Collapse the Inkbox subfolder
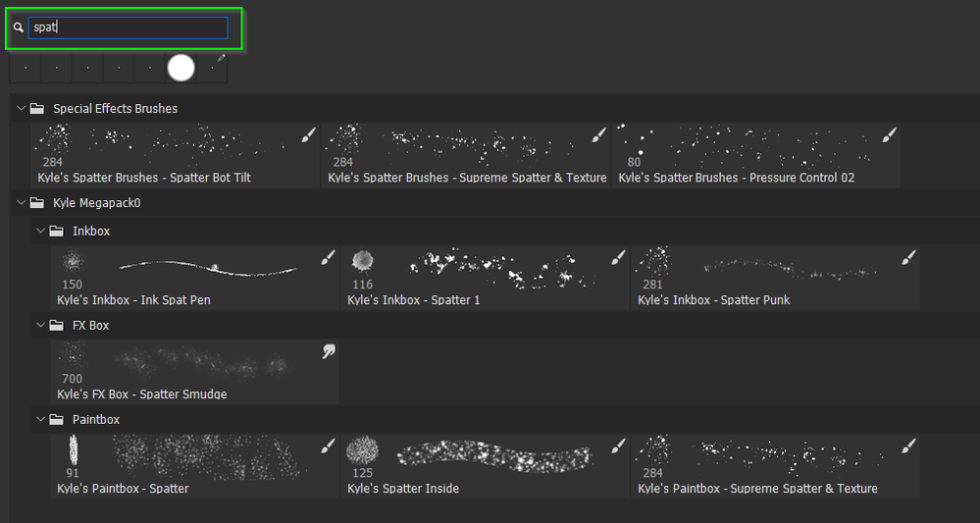 click(40, 232)
